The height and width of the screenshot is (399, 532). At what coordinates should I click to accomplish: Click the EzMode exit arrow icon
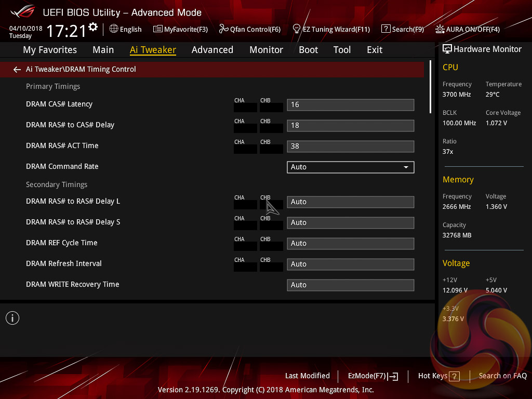pyautogui.click(x=393, y=376)
